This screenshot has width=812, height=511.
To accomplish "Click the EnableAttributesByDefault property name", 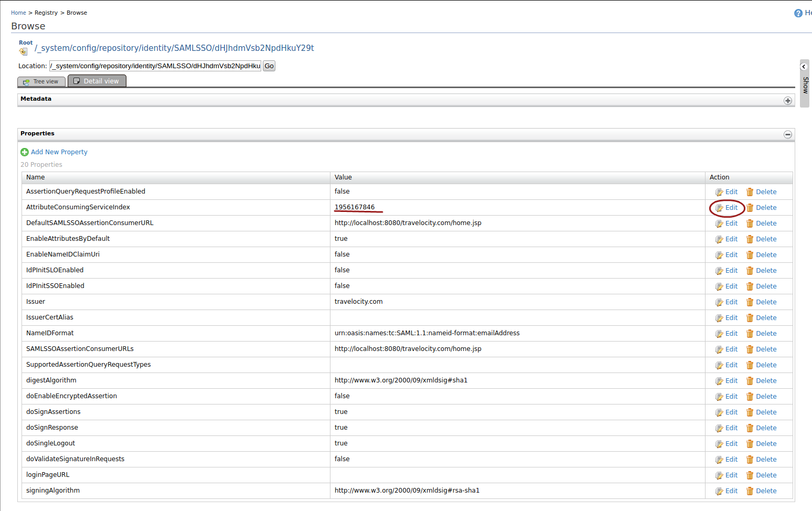I will tap(68, 239).
